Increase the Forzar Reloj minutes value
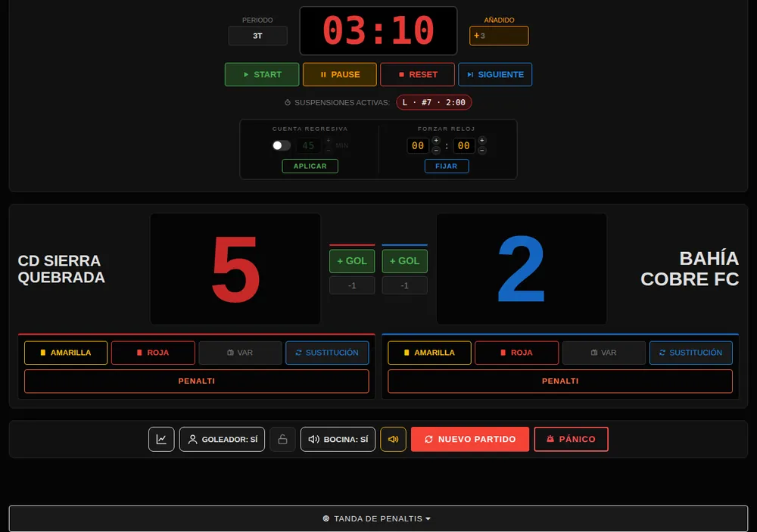757x532 pixels. 436,141
